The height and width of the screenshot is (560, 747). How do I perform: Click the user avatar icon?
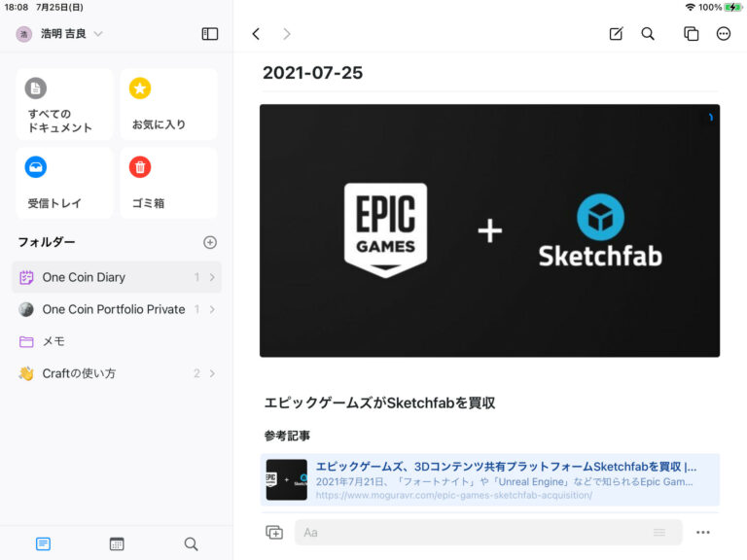tap(23, 34)
